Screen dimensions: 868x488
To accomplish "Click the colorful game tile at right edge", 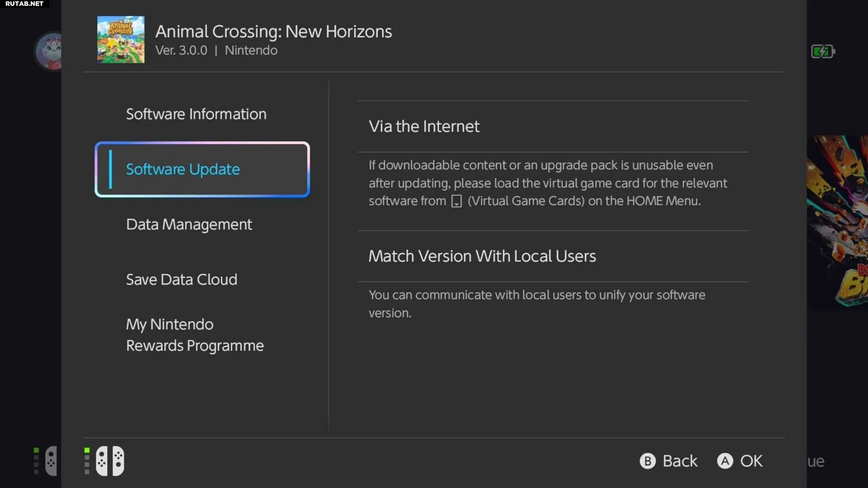I will click(838, 221).
